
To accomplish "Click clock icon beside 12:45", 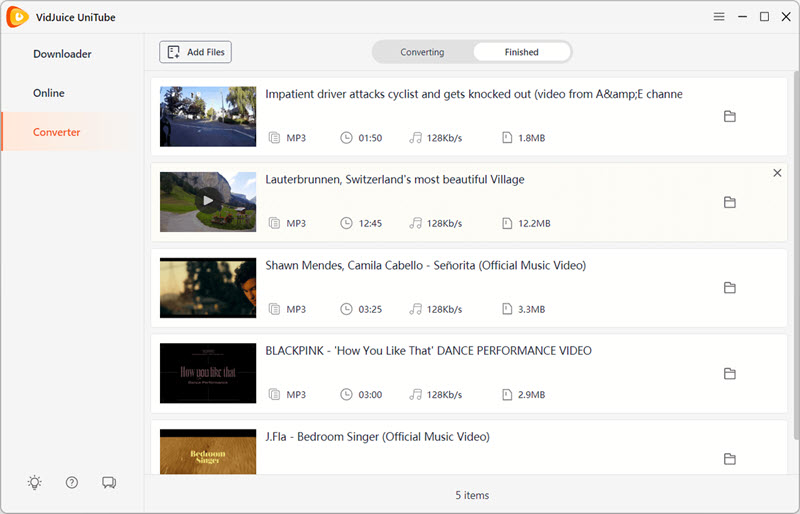I will click(x=346, y=223).
